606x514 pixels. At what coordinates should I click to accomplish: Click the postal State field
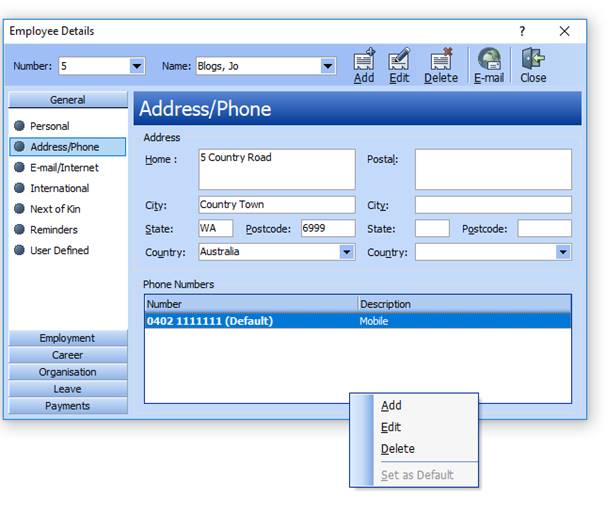tap(432, 228)
